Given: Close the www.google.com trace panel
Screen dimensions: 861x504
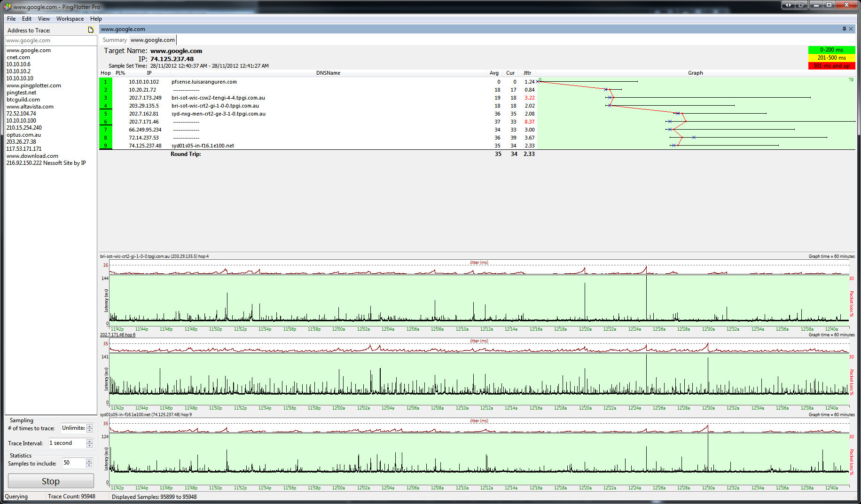Looking at the screenshot, I should (851, 29).
